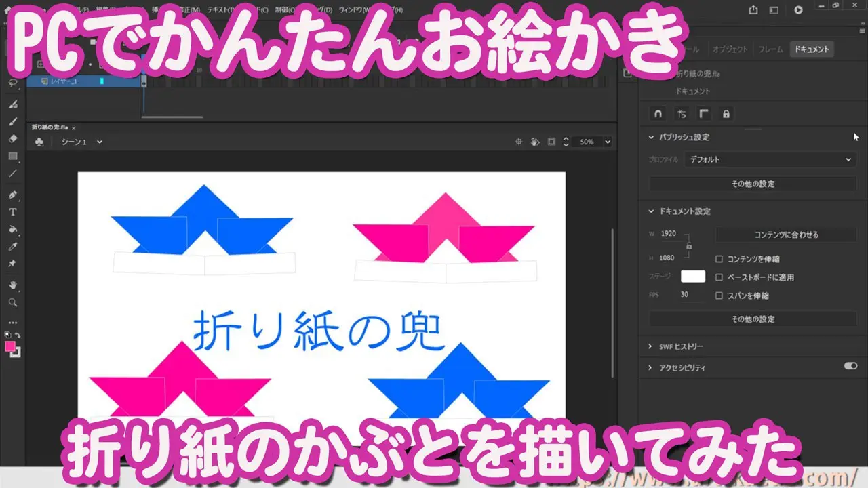Check the ペーストボードに適用 checkbox

[719, 277]
